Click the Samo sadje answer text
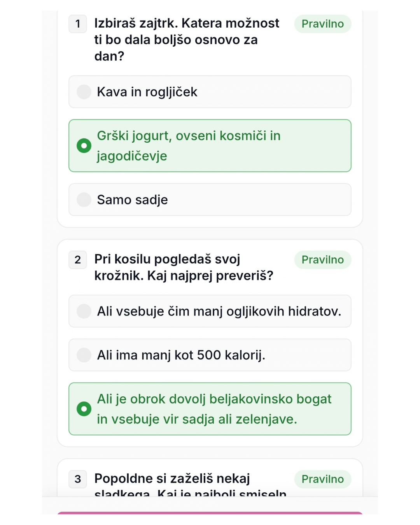The width and height of the screenshot is (420, 525). pyautogui.click(x=133, y=200)
